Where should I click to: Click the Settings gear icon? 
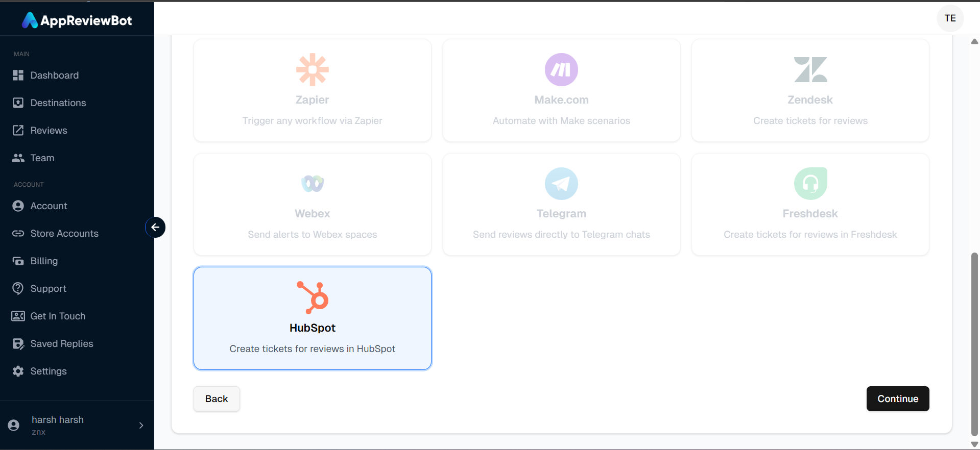[18, 371]
